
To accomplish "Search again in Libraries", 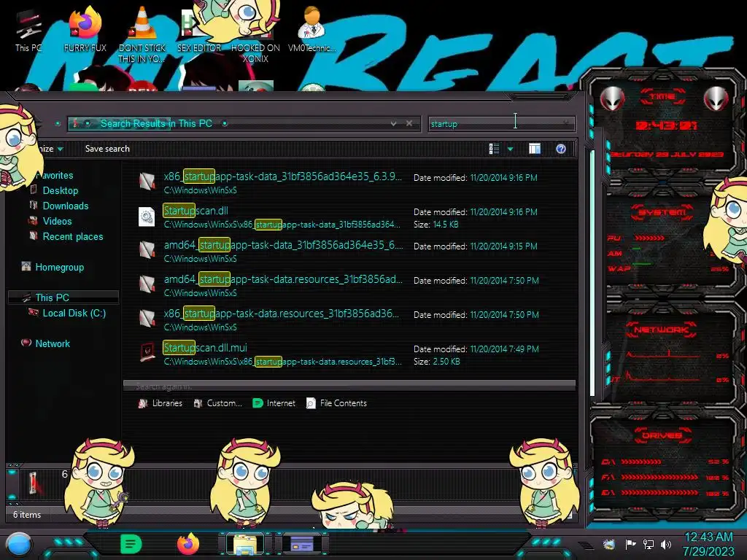I will pos(160,403).
